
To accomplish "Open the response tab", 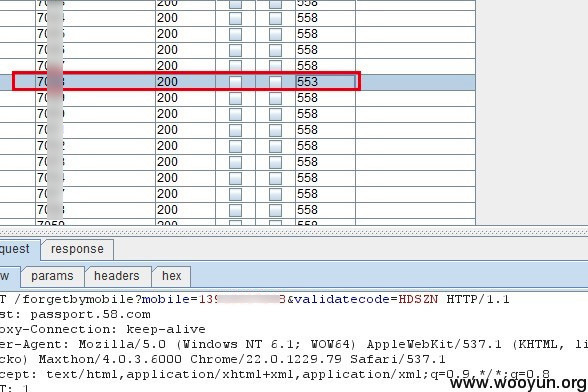I will [77, 249].
